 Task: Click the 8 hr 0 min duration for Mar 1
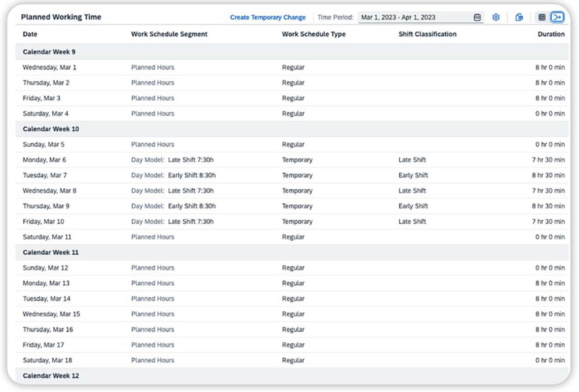[x=550, y=67]
